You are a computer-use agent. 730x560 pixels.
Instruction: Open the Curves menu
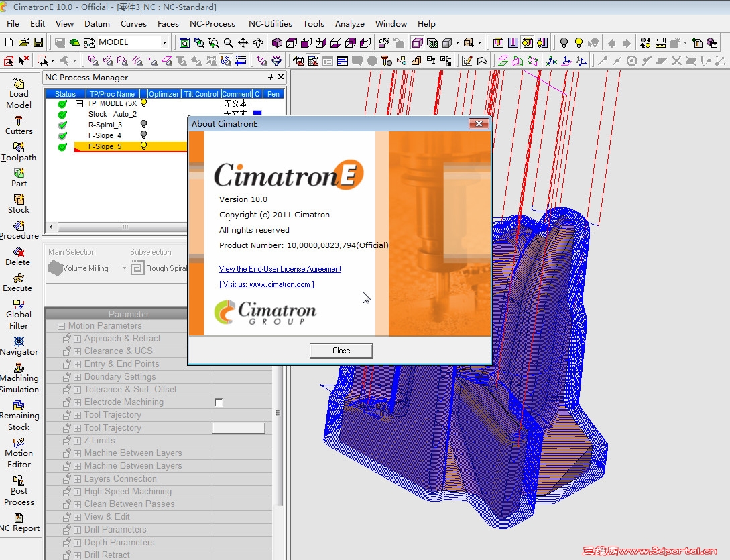point(133,23)
